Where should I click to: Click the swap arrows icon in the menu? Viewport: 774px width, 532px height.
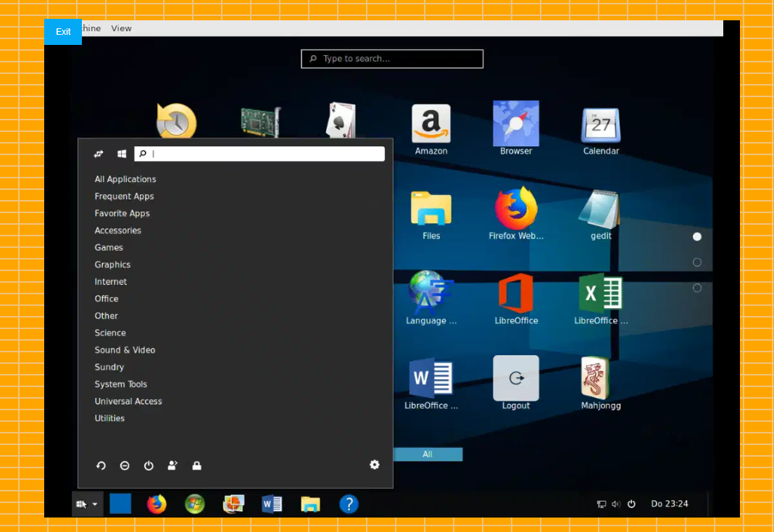[99, 154]
